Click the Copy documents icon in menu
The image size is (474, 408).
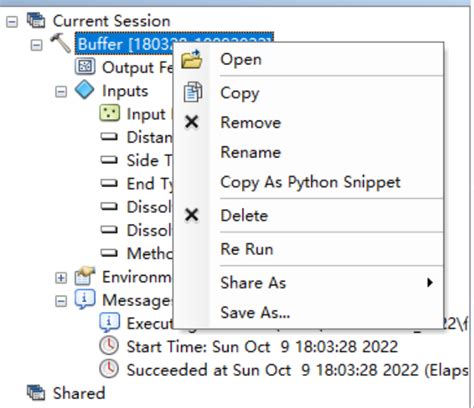pos(193,92)
